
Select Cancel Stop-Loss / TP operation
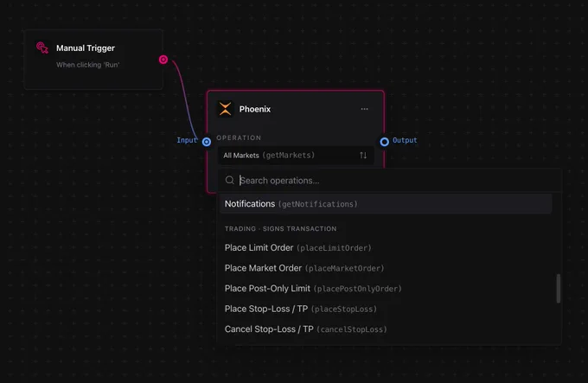tap(386, 329)
